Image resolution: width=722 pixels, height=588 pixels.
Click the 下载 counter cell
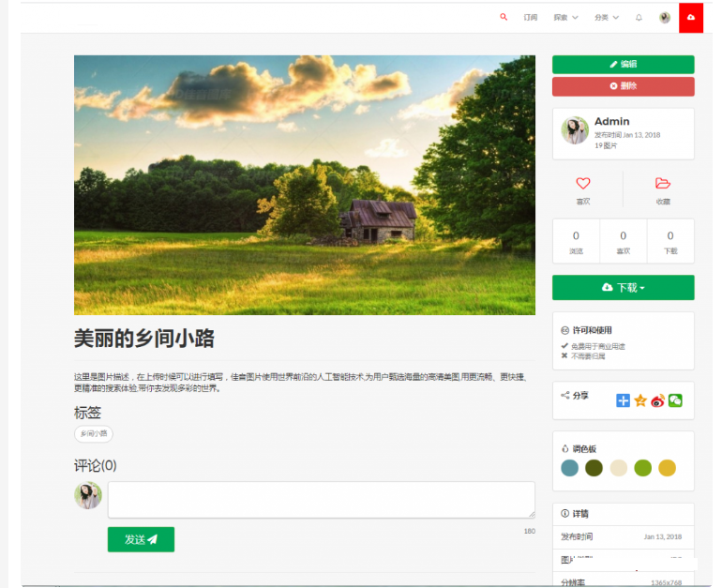pos(670,241)
